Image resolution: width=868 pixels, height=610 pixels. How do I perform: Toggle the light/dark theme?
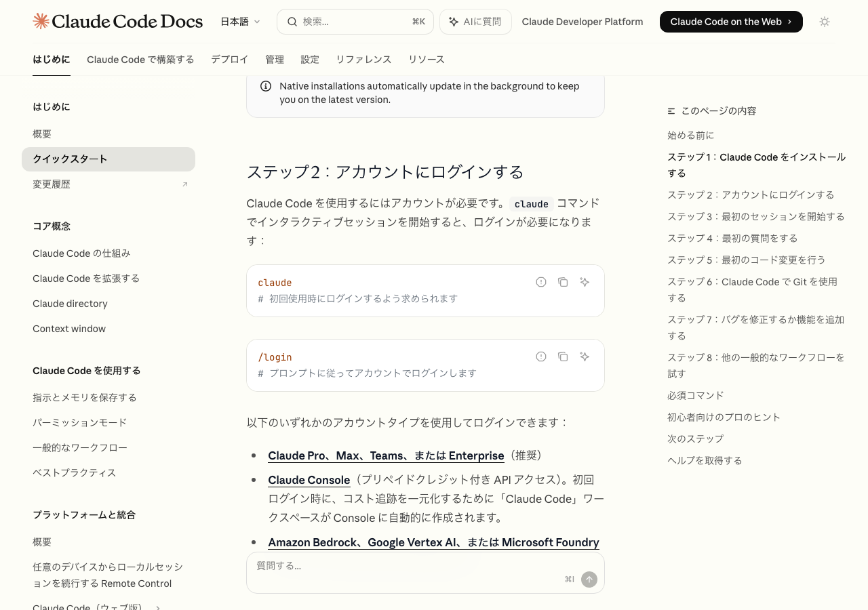[x=825, y=22]
